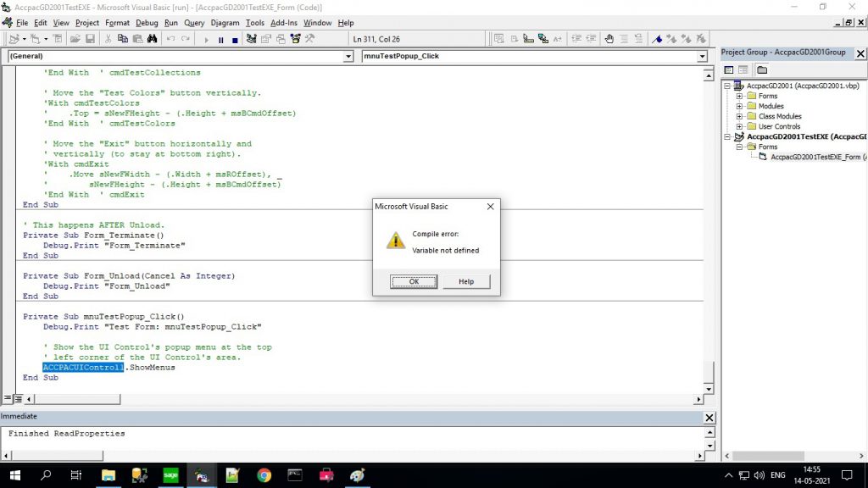Expand the Class Modules folder node
Image resolution: width=868 pixels, height=488 pixels.
point(739,116)
